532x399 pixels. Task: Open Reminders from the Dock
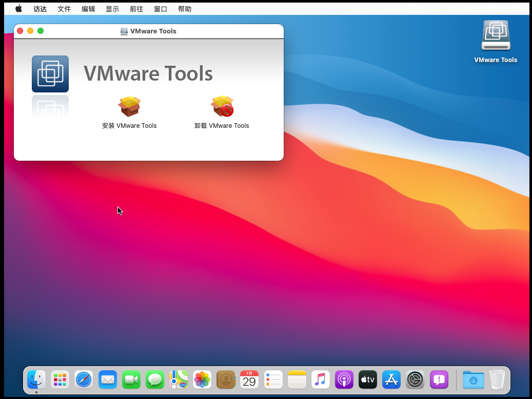[x=273, y=379]
